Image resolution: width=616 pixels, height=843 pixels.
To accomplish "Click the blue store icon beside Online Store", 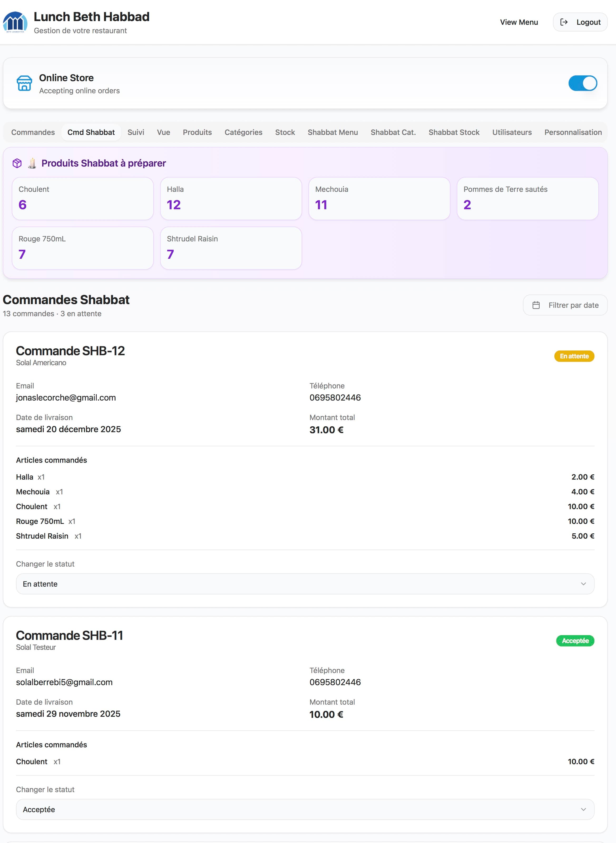I will 24,84.
